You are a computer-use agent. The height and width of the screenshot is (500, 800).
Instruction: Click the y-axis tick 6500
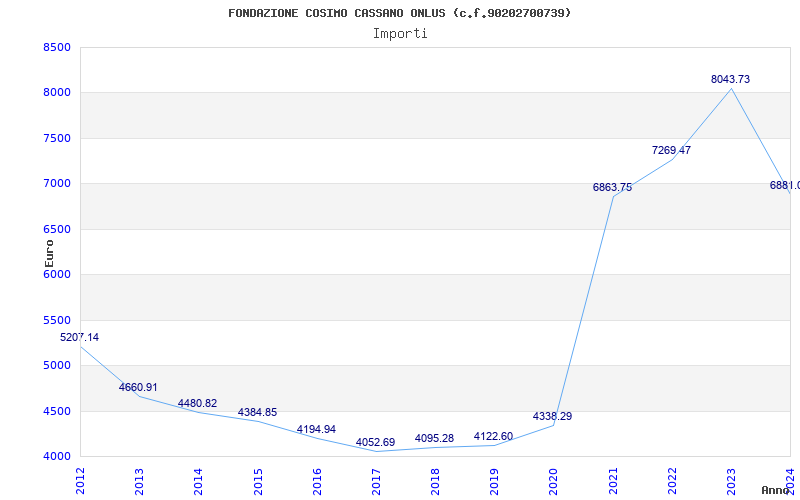pyautogui.click(x=57, y=230)
